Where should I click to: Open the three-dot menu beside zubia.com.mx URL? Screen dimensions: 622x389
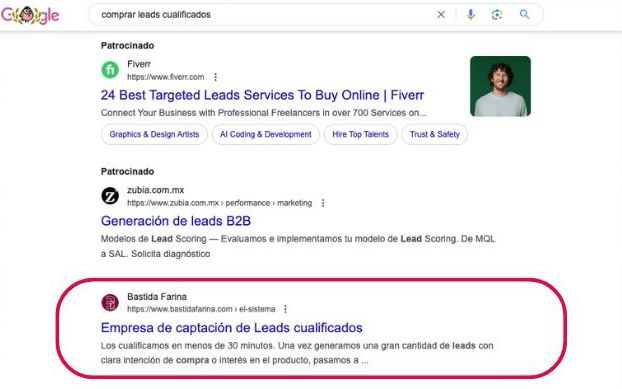[x=323, y=203]
